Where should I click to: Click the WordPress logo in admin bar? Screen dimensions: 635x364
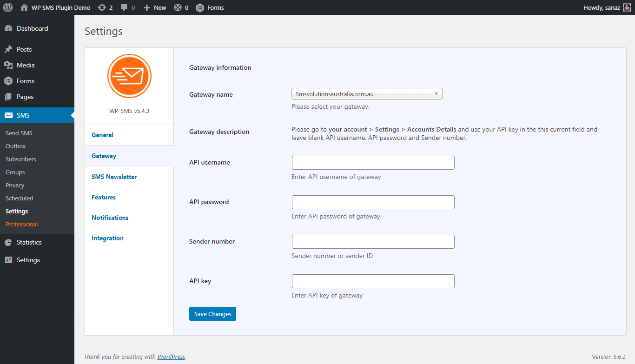(8, 7)
